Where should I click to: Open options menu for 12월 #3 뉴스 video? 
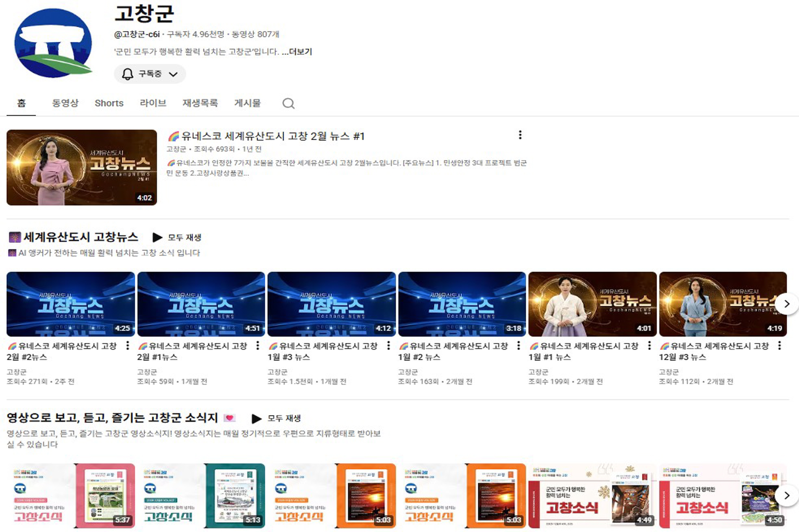point(779,345)
